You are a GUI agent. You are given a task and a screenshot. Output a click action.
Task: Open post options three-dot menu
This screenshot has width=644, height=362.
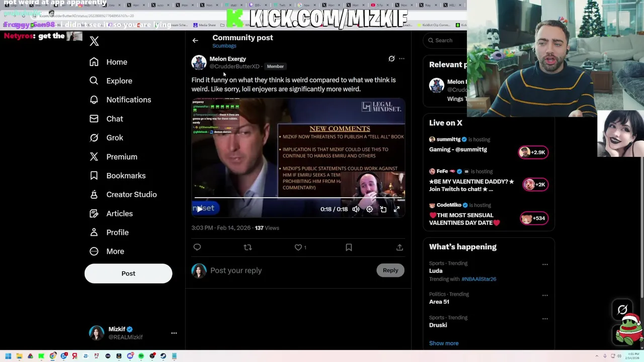[x=401, y=59]
